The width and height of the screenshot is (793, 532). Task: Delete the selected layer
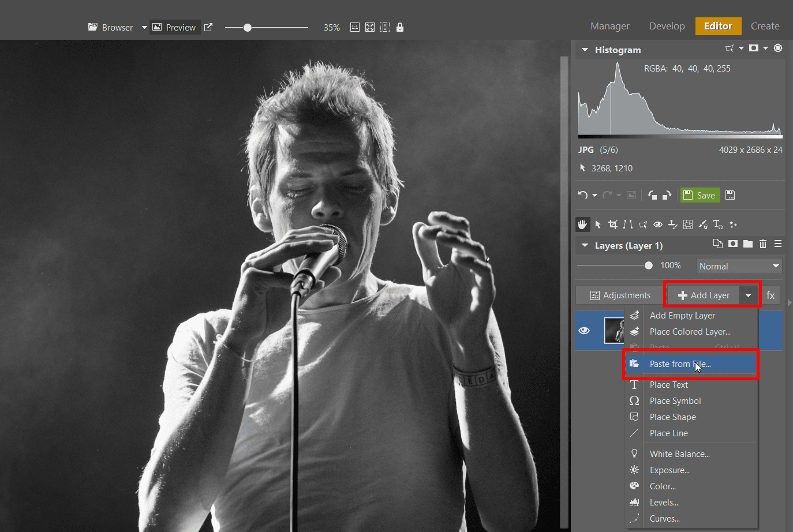point(763,243)
